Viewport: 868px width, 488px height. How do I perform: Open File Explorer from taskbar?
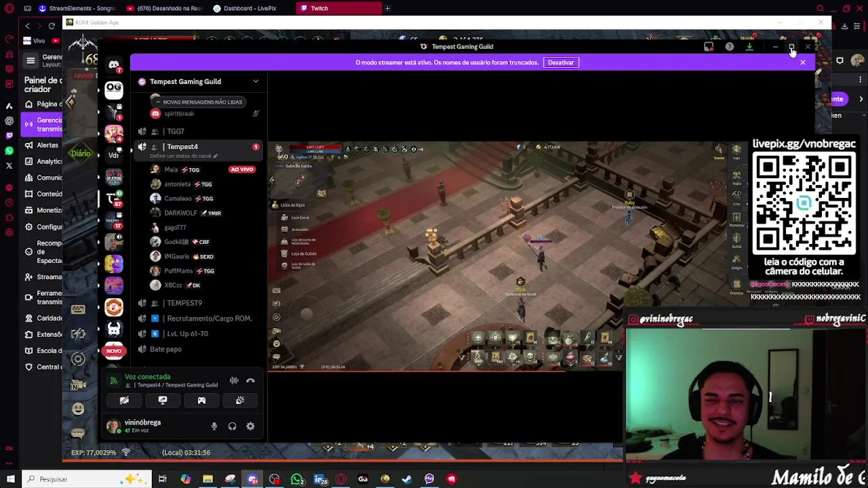[x=208, y=479]
